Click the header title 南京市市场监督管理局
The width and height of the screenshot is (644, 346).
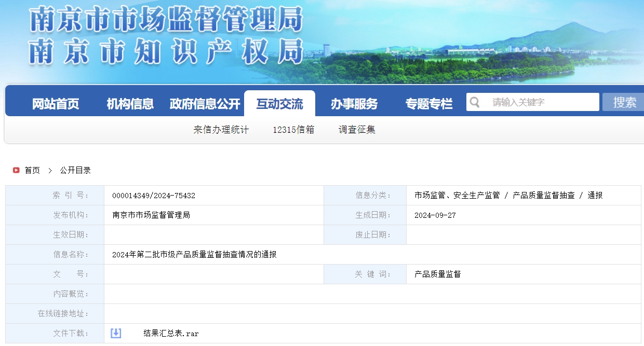pyautogui.click(x=166, y=20)
